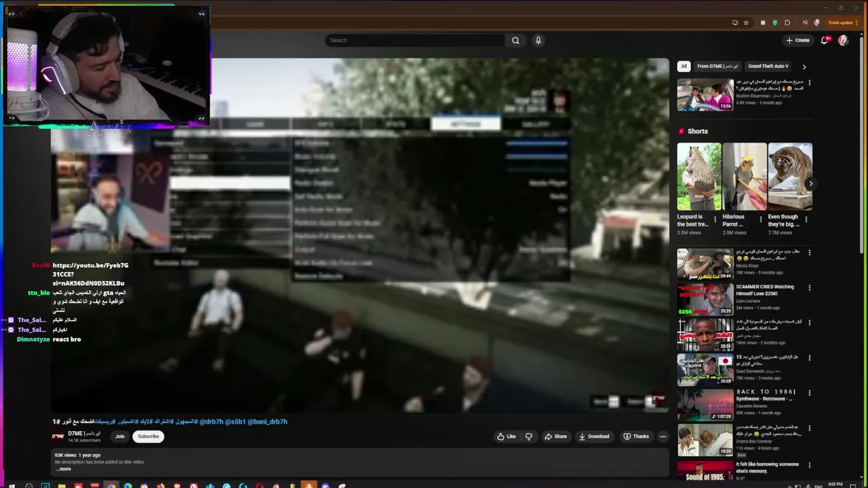Screen dimensions: 868x488
Task: Select the From D7ME filter chip
Action: [717, 66]
